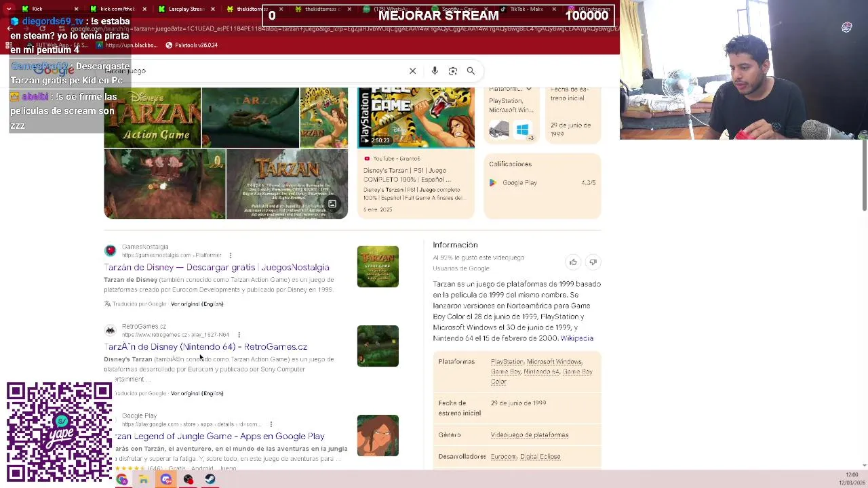Expand the Plataformas card chevron
This screenshot has width=868, height=488.
(529, 89)
